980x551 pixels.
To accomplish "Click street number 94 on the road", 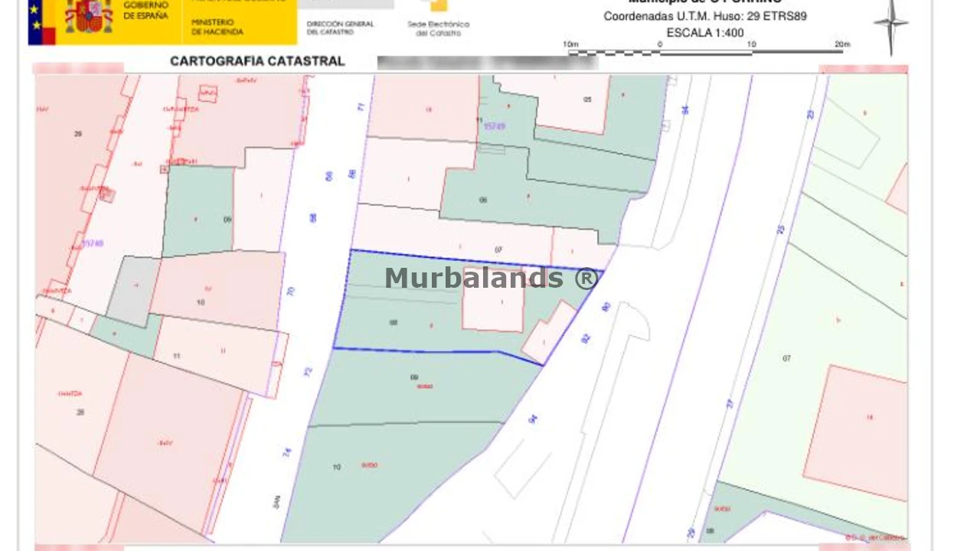I will 533,419.
